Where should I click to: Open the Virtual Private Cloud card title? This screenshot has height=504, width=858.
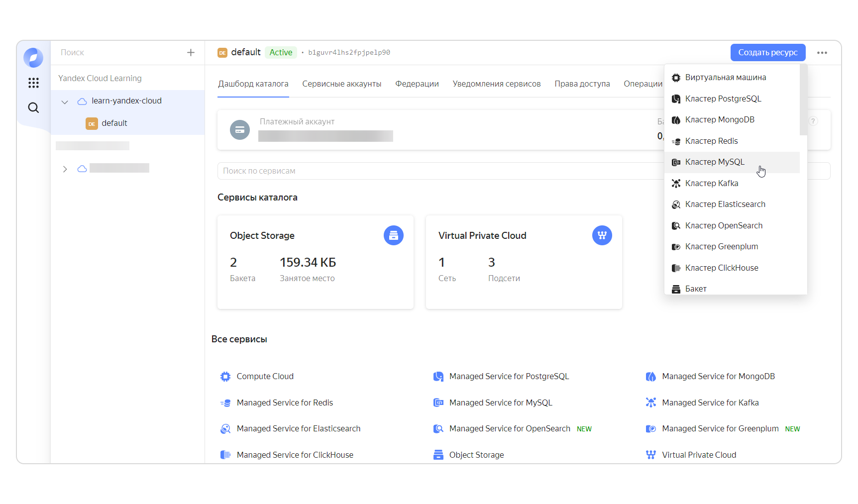[x=482, y=236]
